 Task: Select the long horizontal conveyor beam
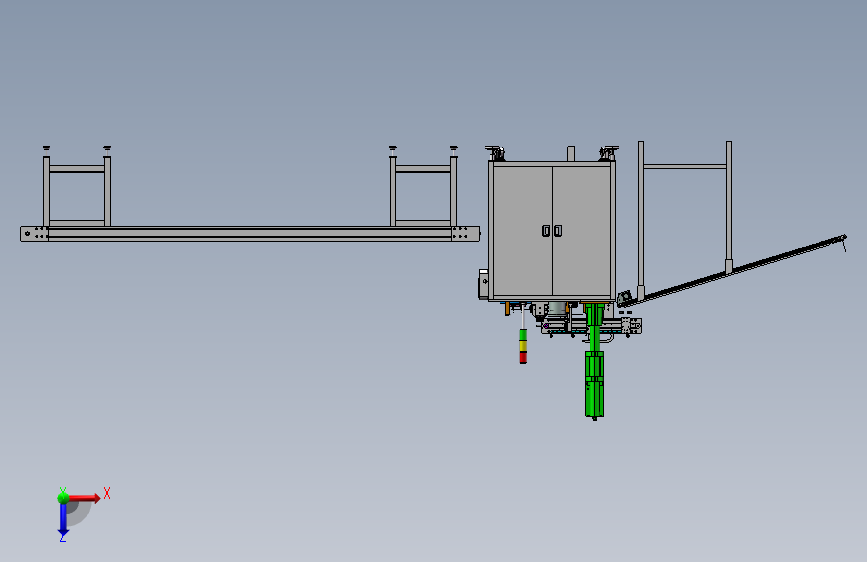250,234
